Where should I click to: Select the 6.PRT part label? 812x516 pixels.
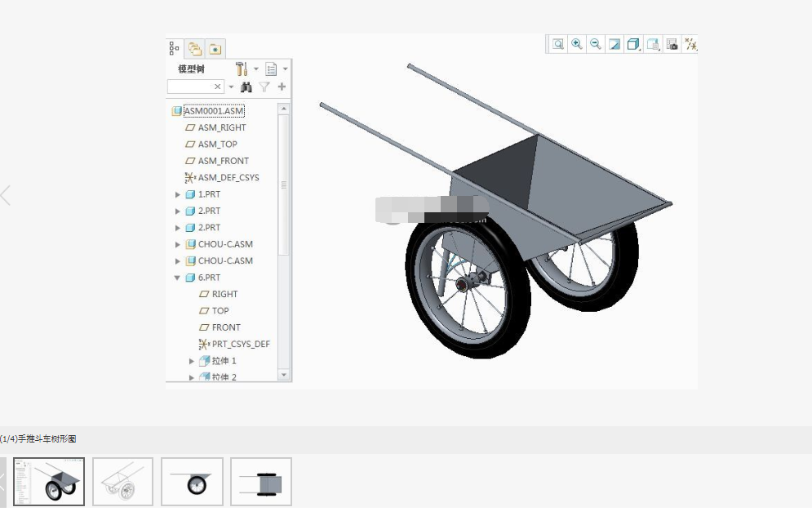pyautogui.click(x=209, y=278)
